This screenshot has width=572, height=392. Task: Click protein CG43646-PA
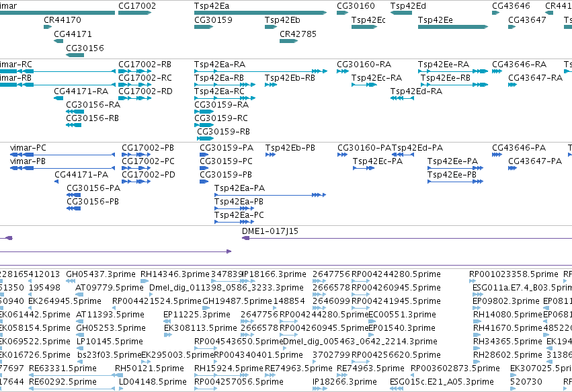519,148
